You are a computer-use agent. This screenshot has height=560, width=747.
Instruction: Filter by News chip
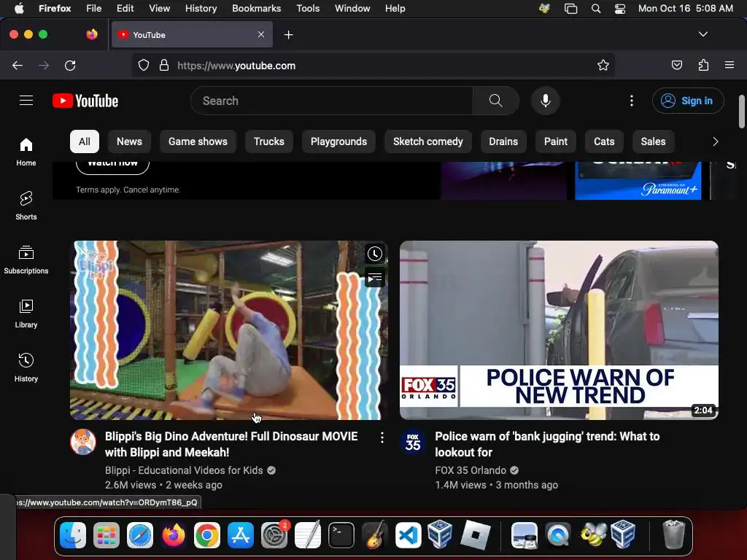129,141
